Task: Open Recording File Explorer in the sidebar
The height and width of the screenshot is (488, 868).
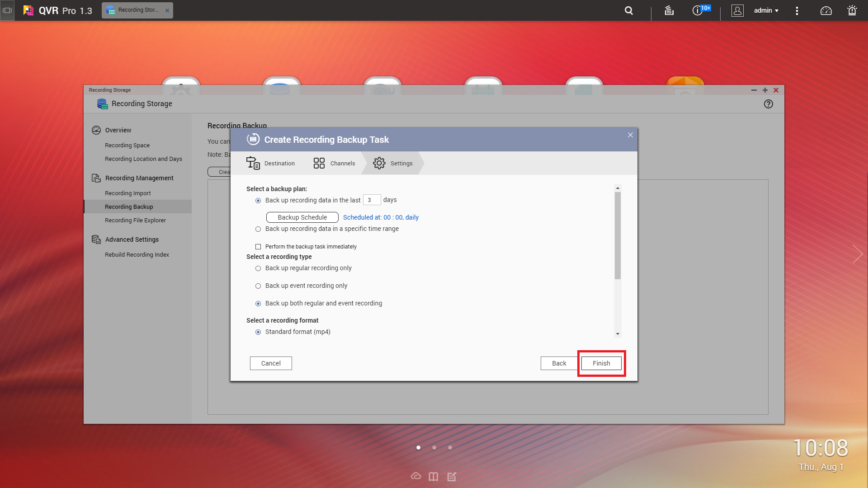Action: pos(135,221)
